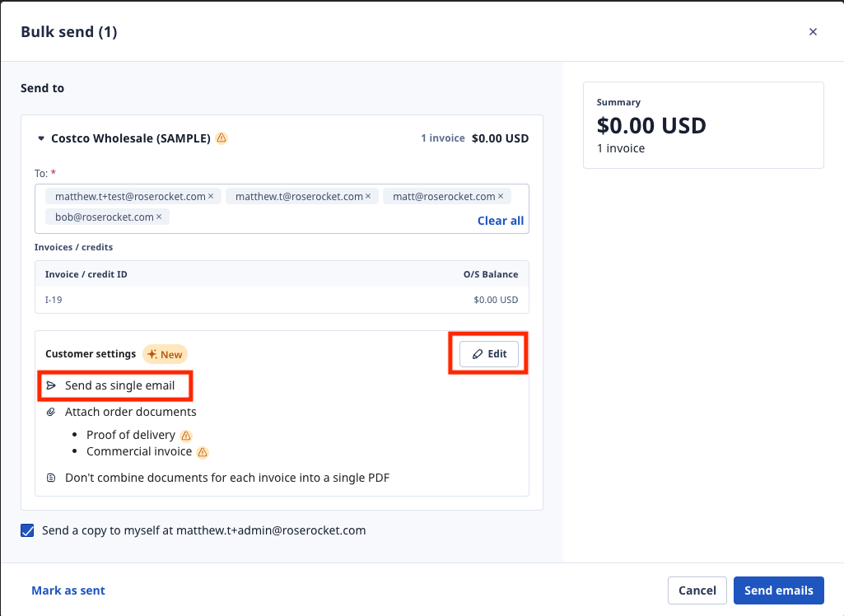The height and width of the screenshot is (616, 844).
Task: Remove matt@roserocket.com recipient chip
Action: (x=501, y=197)
